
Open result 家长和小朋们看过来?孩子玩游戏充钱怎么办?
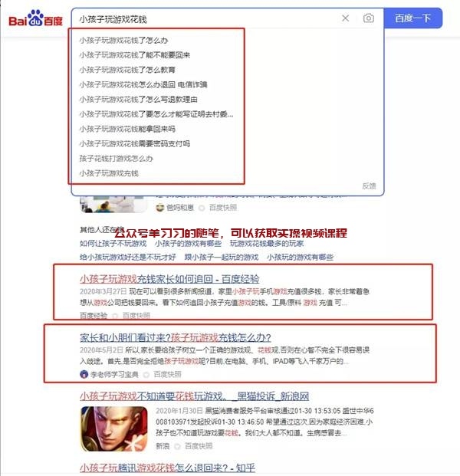[x=176, y=337]
